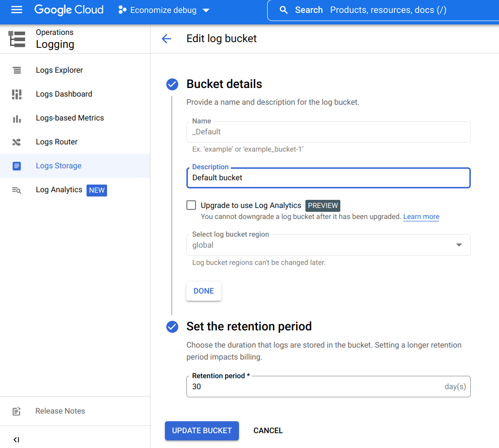499x448 pixels.
Task: Open Logs Storage in the sidebar
Action: (58, 166)
